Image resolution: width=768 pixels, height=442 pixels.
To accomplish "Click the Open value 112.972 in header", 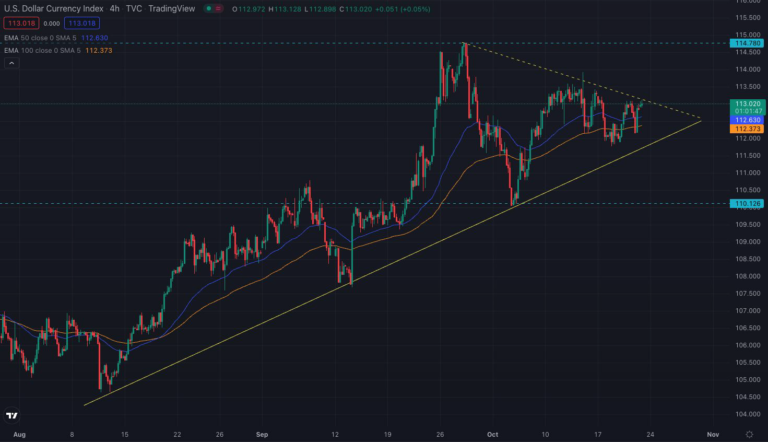I will [x=252, y=9].
